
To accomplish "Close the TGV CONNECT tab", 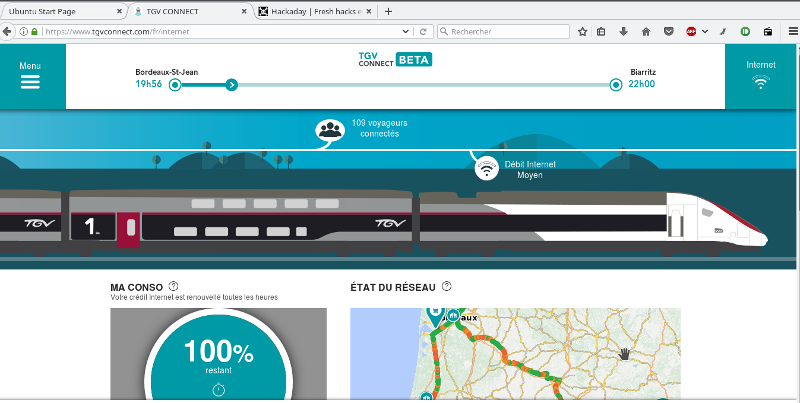I will (244, 11).
